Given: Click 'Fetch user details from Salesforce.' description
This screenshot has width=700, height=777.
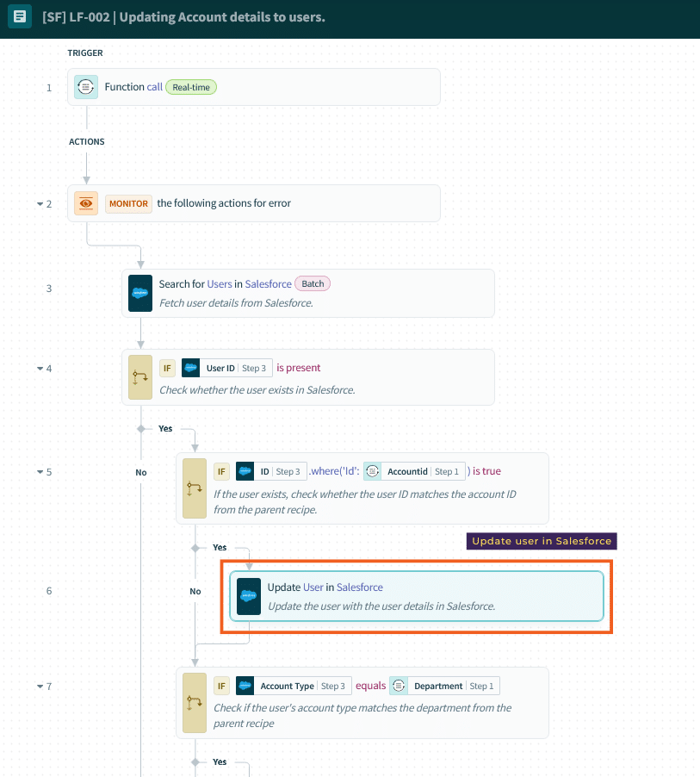Looking at the screenshot, I should tap(236, 302).
